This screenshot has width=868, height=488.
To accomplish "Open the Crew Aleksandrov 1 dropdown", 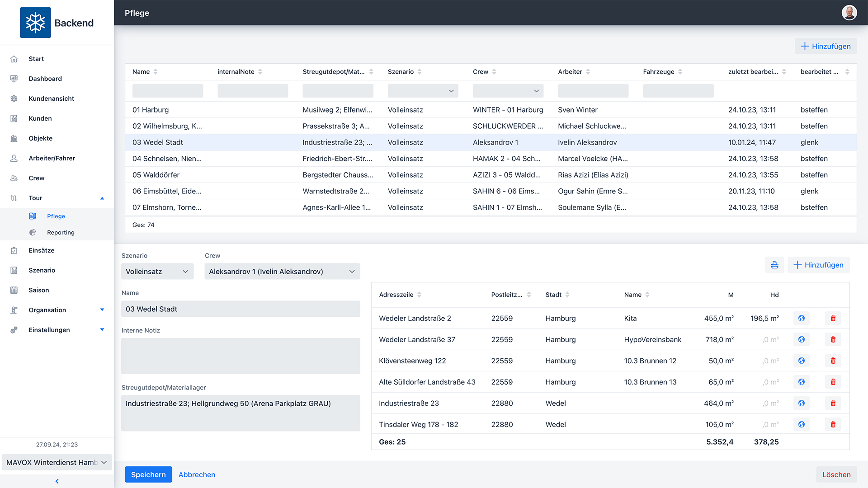I will coord(282,272).
